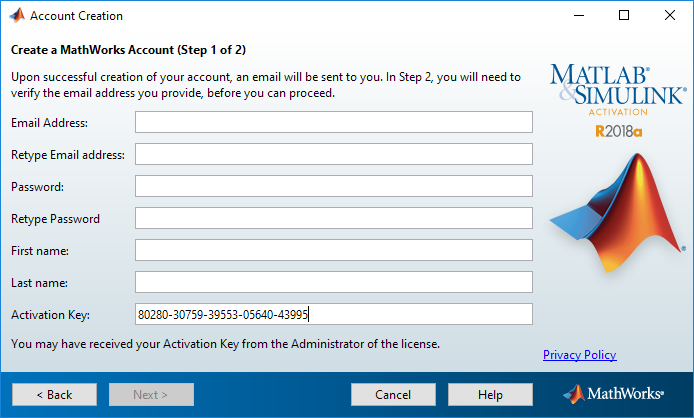Click the Activation Key field
The image size is (694, 418).
334,314
